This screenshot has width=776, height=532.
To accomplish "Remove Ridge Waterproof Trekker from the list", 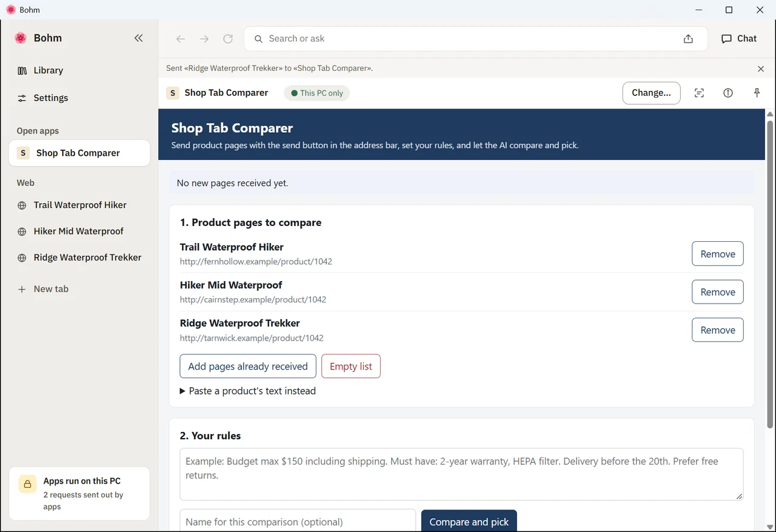I will tap(718, 330).
